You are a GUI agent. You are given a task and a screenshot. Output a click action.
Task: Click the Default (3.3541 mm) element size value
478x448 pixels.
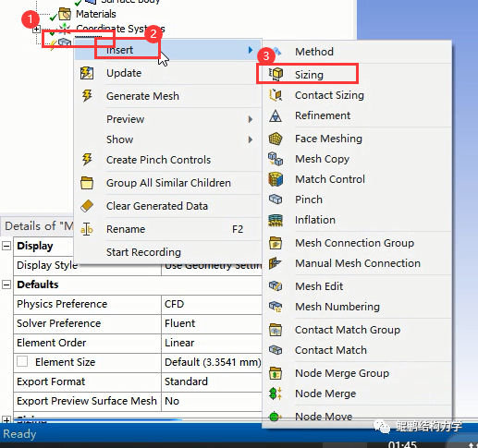tap(213, 362)
